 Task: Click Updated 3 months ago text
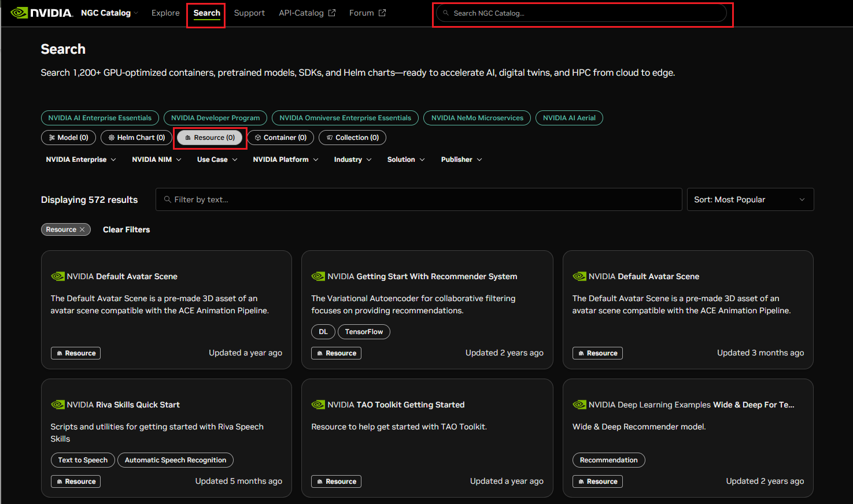click(760, 353)
